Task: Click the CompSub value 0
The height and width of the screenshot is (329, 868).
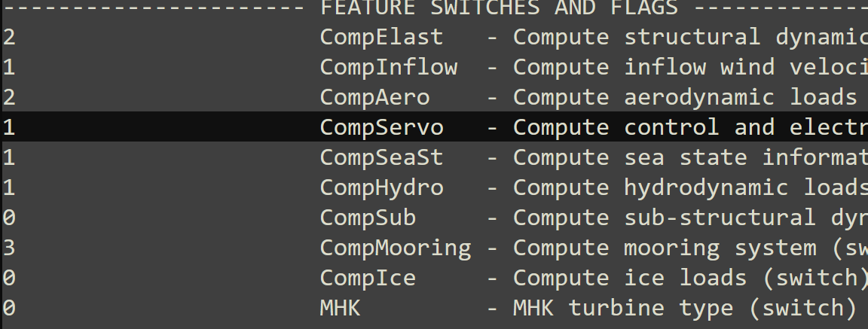Action: pos(8,218)
